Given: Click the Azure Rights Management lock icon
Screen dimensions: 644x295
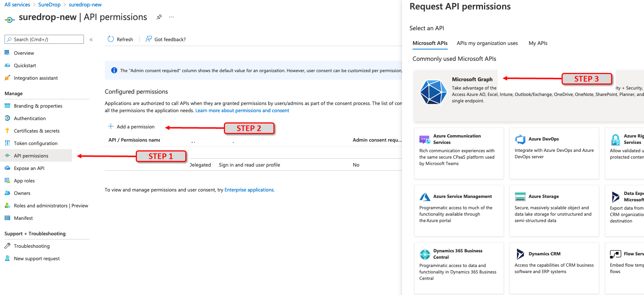Looking at the screenshot, I should (616, 140).
